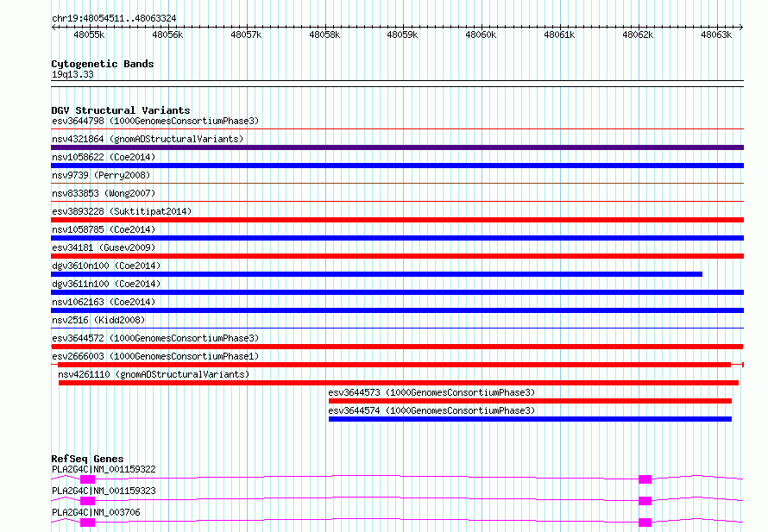The width and height of the screenshot is (768, 532).
Task: Select the nsv9739 (Perry2008) label
Action: click(x=101, y=175)
